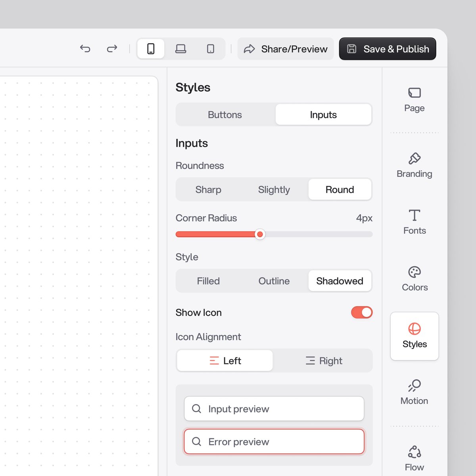476x476 pixels.
Task: Switch to mobile phone preview
Action: [151, 49]
